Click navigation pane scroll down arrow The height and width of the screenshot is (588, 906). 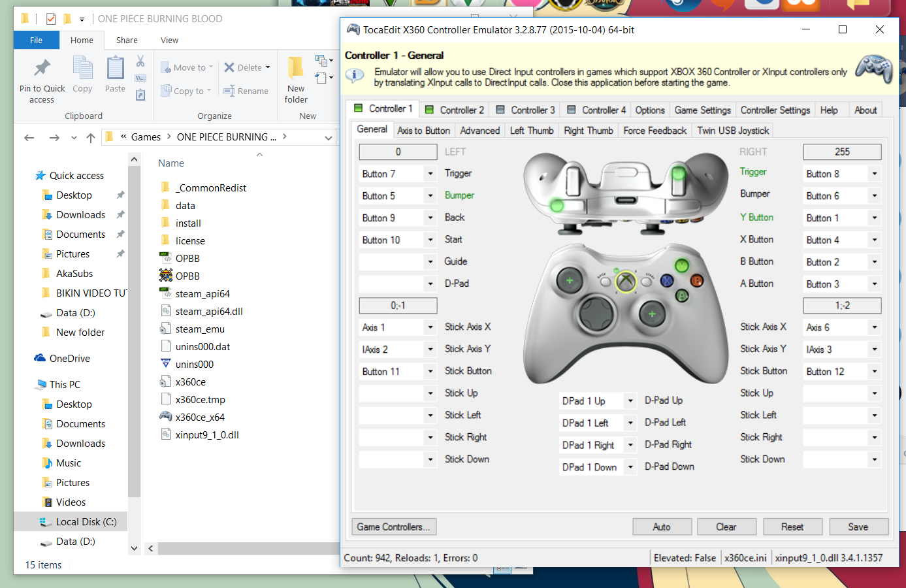pyautogui.click(x=134, y=548)
